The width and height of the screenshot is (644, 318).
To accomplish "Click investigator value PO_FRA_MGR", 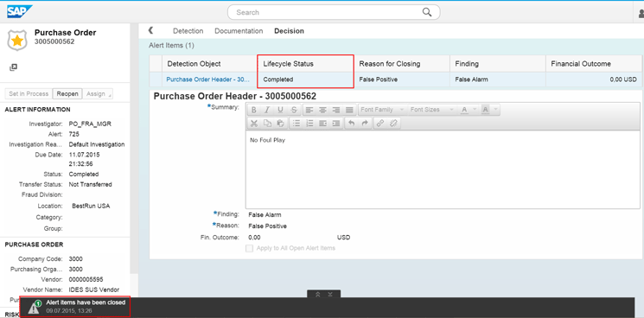I will pyautogui.click(x=90, y=124).
